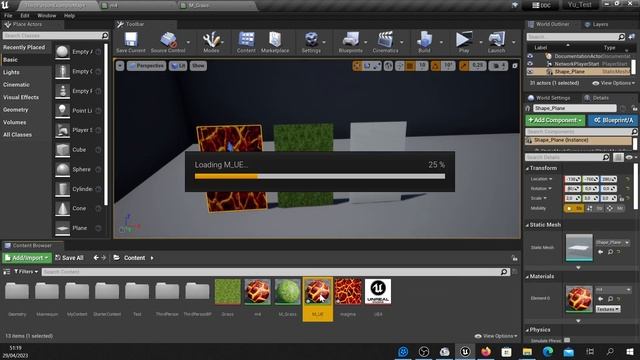Click Save All button
The width and height of the screenshot is (640, 360).
(69, 258)
